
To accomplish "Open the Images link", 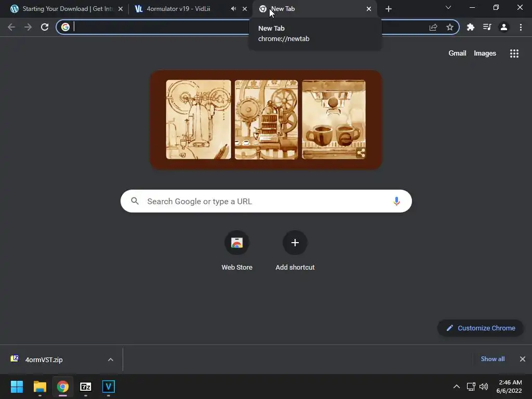I will coord(485,54).
